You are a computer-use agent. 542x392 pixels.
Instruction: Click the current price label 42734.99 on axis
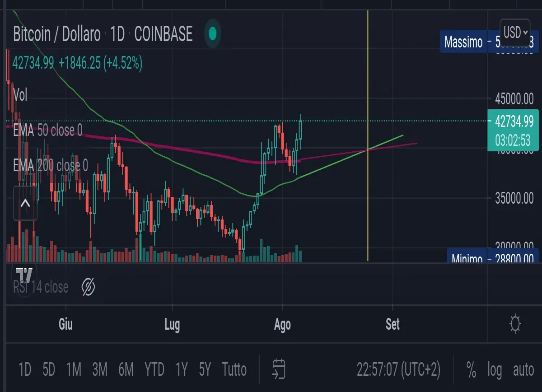[x=514, y=121]
